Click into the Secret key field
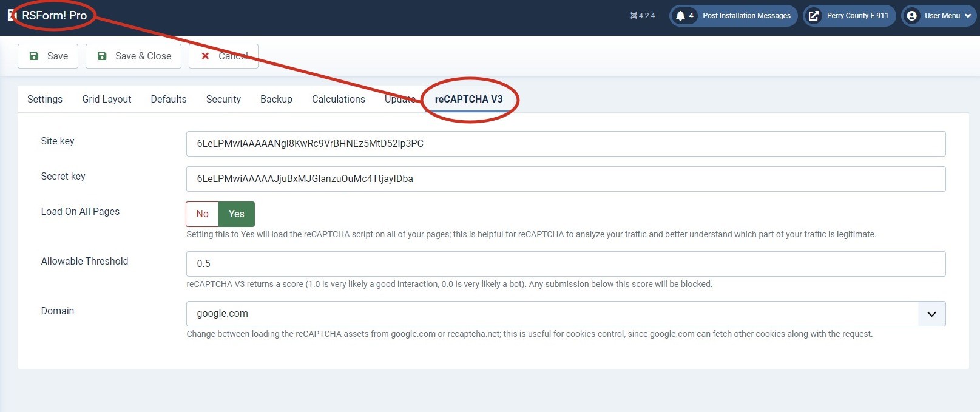This screenshot has height=412, width=980. [566, 179]
